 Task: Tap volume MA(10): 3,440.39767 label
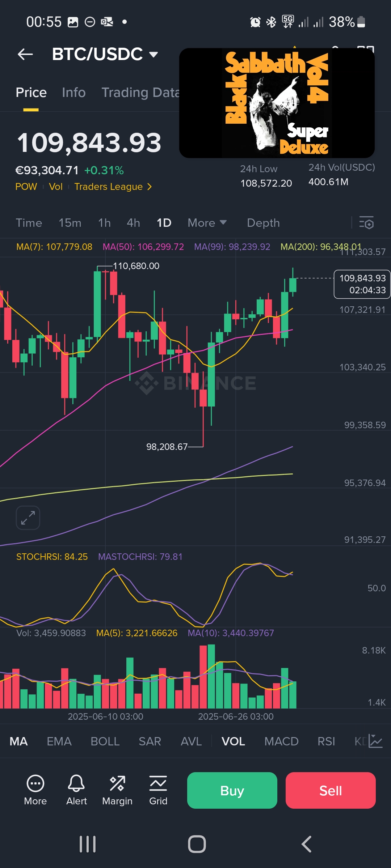[231, 633]
